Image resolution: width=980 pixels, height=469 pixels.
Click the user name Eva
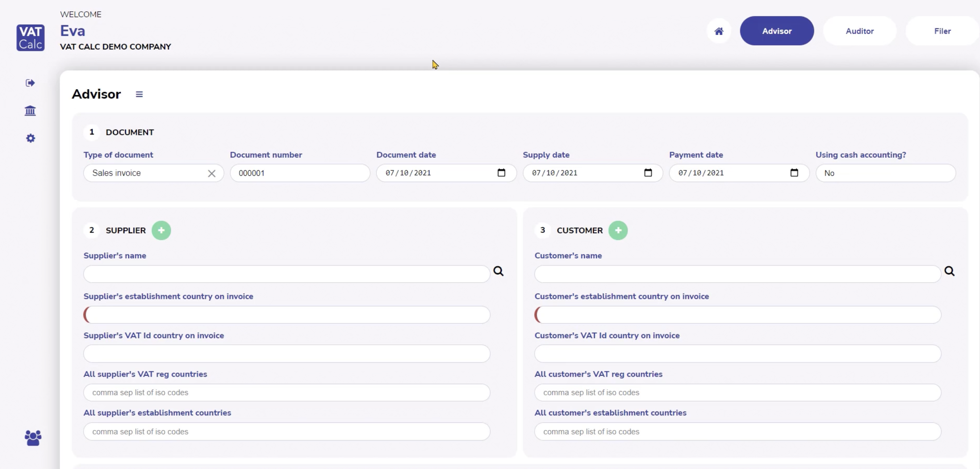coord(73,31)
